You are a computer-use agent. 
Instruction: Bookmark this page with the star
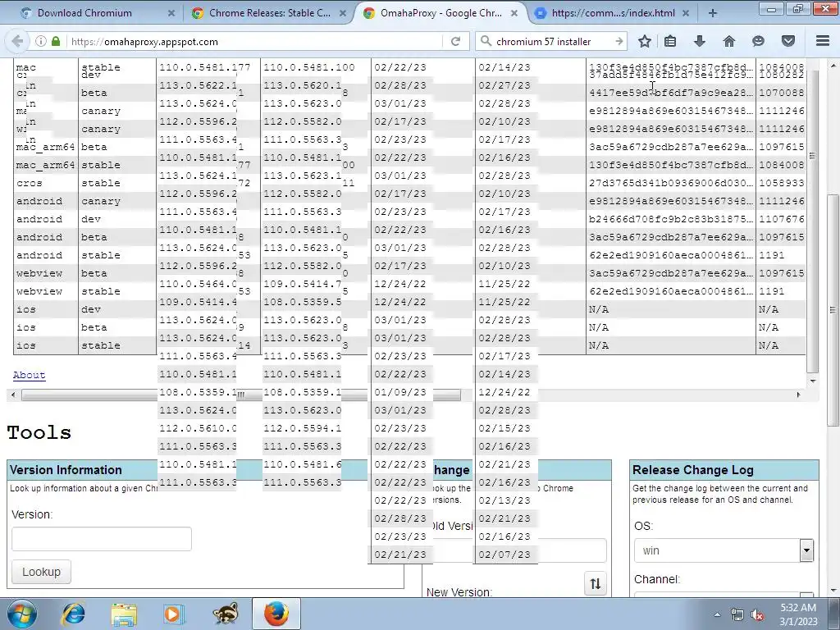[645, 41]
